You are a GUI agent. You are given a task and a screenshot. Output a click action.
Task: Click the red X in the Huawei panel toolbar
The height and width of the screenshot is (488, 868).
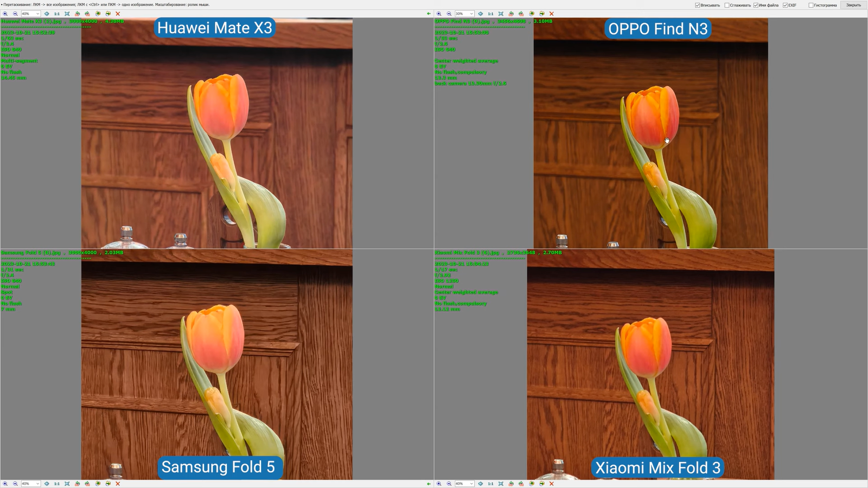[118, 14]
